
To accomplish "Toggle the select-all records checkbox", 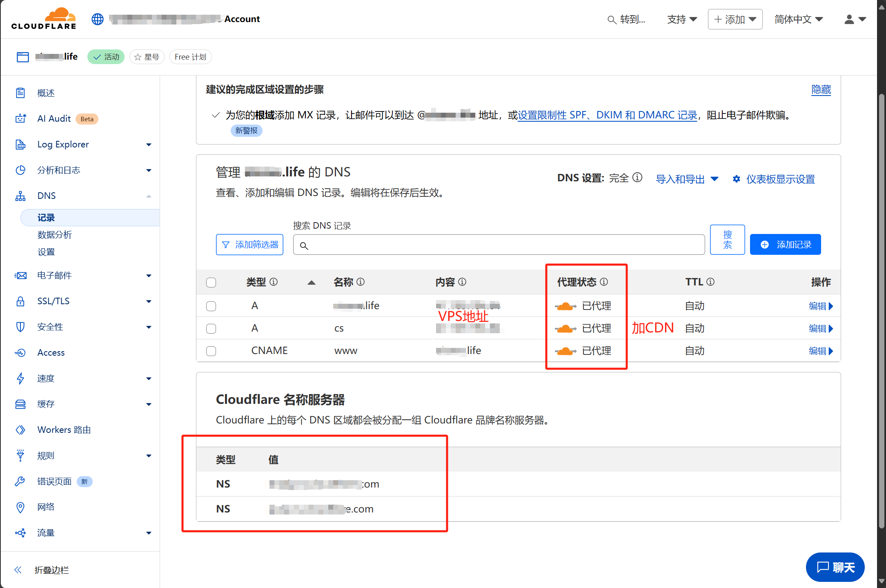I will click(211, 283).
